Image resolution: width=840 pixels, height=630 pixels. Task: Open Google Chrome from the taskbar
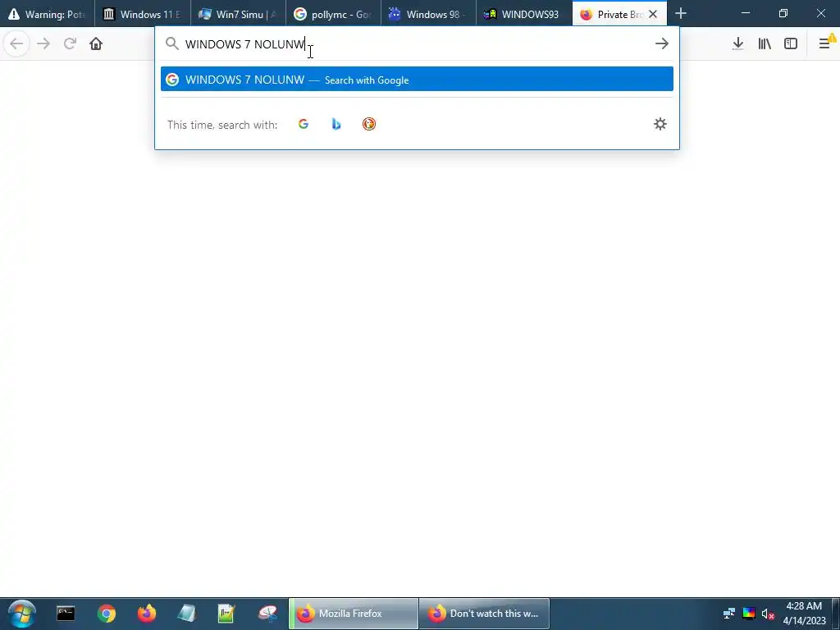(107, 614)
